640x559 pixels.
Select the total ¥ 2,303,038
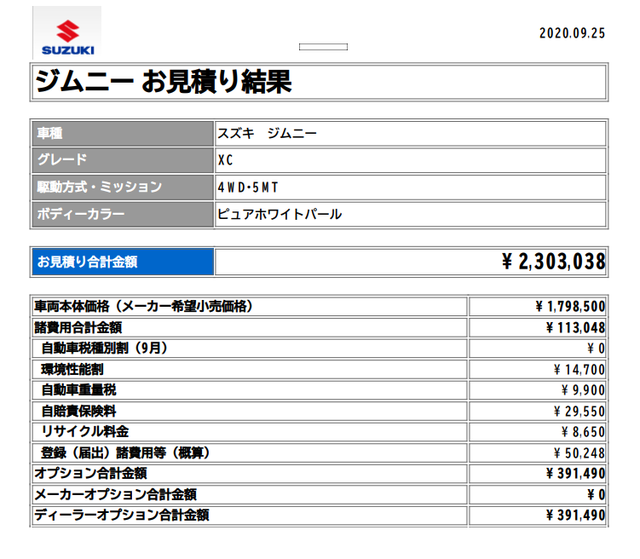coord(553,262)
